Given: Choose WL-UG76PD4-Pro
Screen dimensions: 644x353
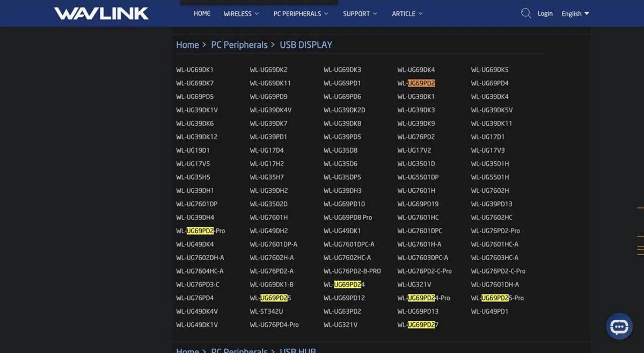Looking at the screenshot, I should [x=274, y=325].
